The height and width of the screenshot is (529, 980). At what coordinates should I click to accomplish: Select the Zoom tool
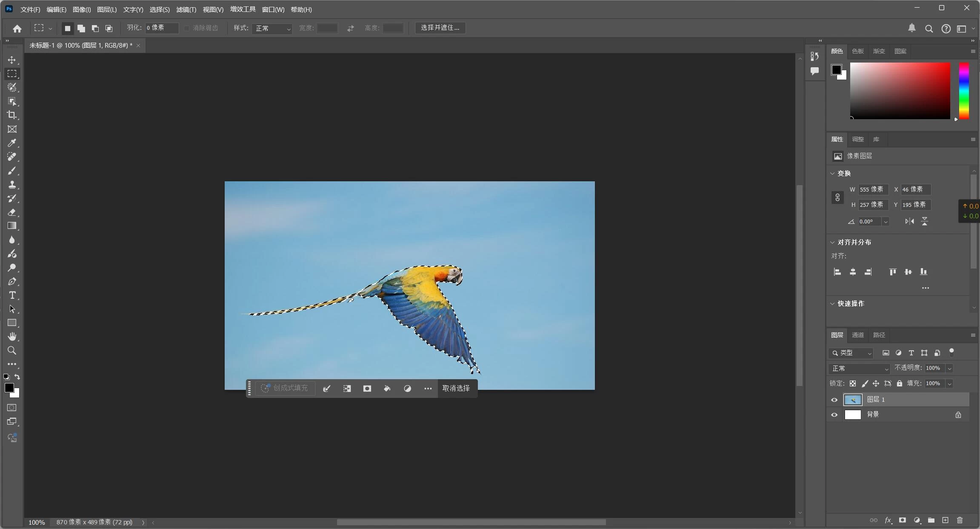12,351
